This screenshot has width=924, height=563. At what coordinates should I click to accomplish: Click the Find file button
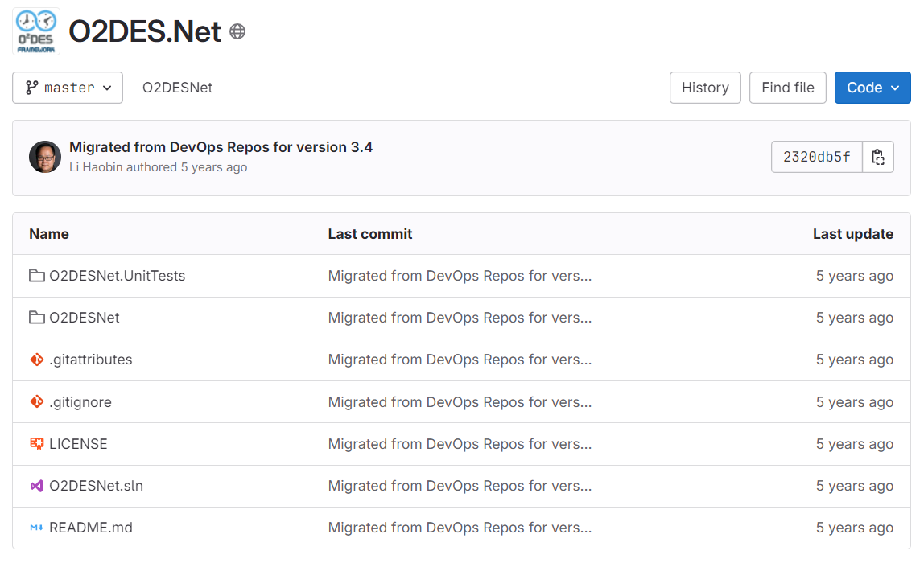click(787, 88)
